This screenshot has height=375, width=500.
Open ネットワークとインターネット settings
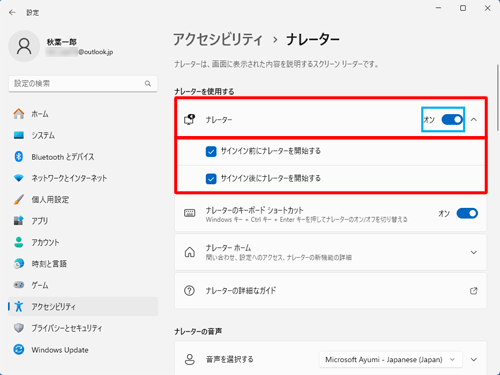[x=83, y=178]
